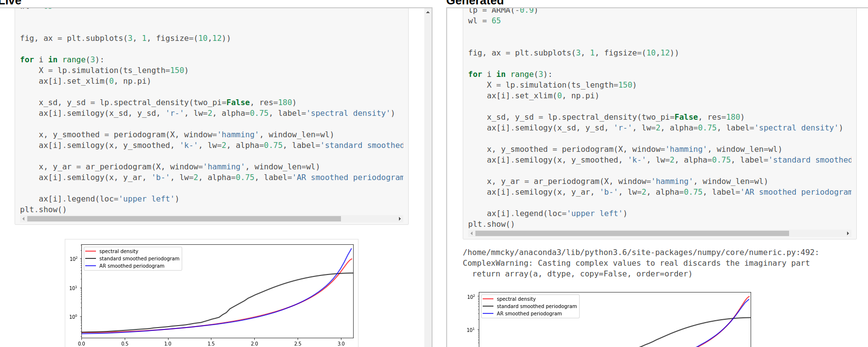Click the Live pane code cell's right scroll arrow

click(x=400, y=219)
